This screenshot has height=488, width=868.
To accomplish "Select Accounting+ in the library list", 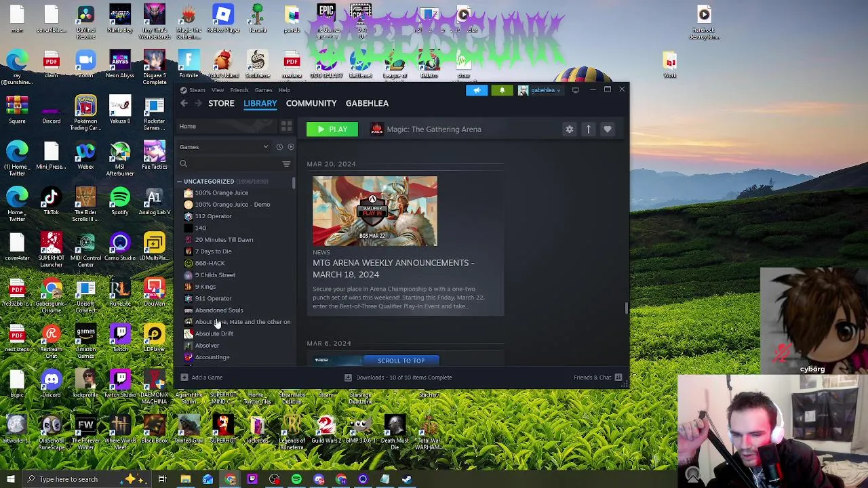I will click(x=212, y=357).
